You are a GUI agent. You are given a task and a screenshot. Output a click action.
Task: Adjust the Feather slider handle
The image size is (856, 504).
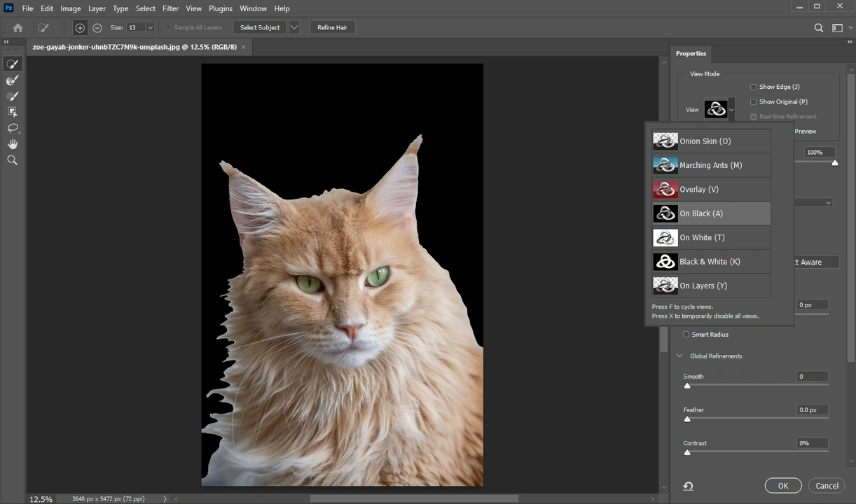687,419
